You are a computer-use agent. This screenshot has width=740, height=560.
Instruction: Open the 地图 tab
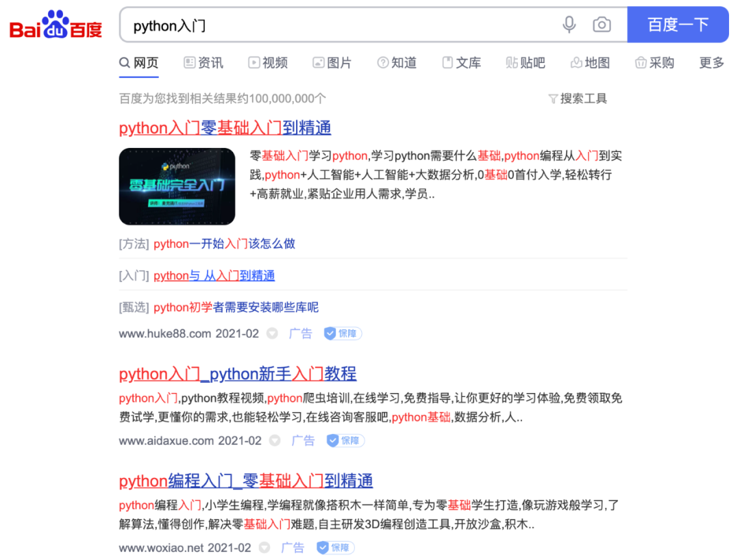pos(591,63)
